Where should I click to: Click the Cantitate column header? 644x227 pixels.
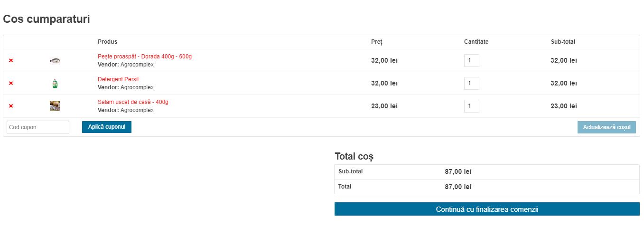coord(476,42)
